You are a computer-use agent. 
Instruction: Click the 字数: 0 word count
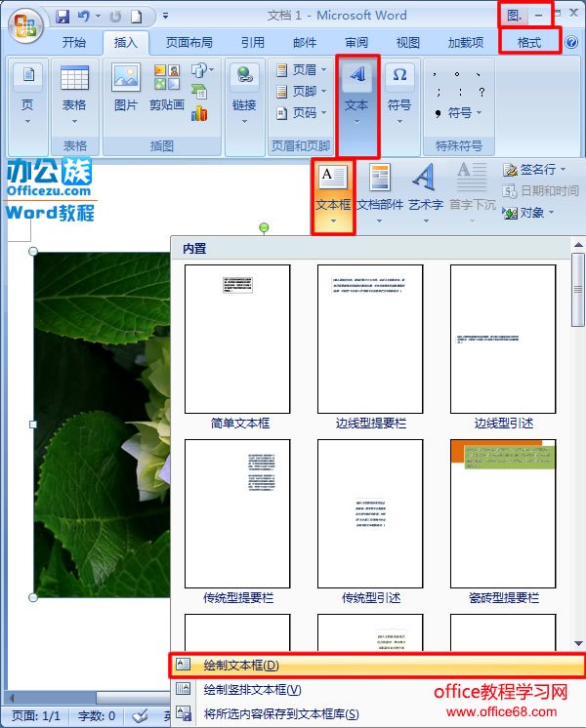tap(97, 716)
